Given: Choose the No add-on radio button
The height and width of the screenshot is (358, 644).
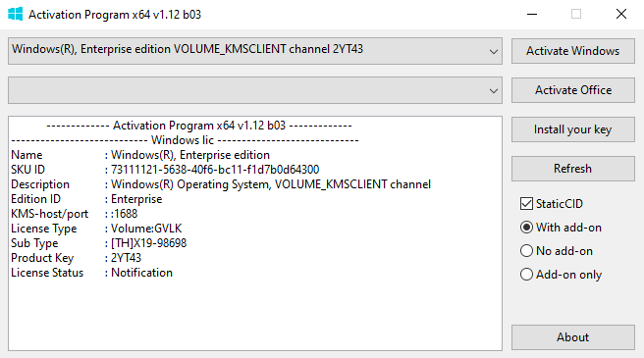Looking at the screenshot, I should coord(526,251).
